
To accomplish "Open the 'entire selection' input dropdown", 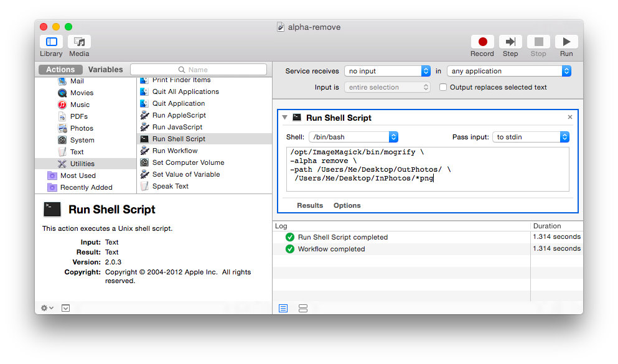I will click(387, 87).
